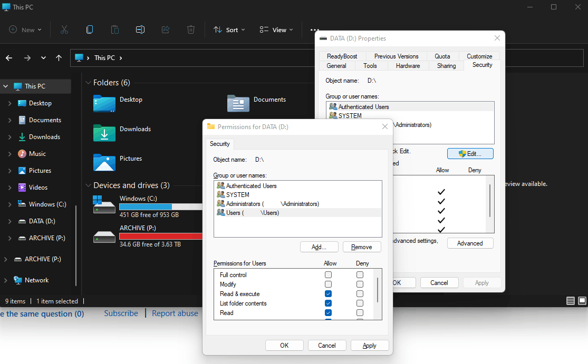Click the Report abuse link
This screenshot has height=364, width=588.
click(175, 313)
